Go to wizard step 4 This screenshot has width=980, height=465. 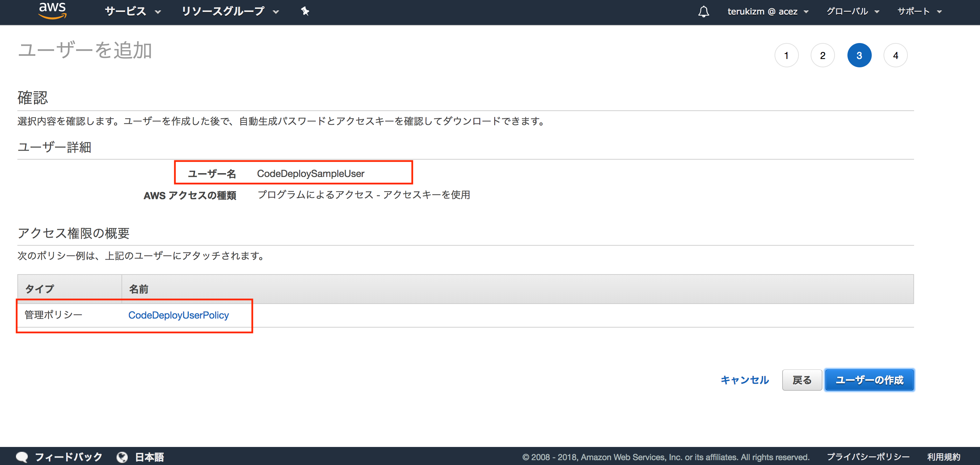[x=895, y=56]
